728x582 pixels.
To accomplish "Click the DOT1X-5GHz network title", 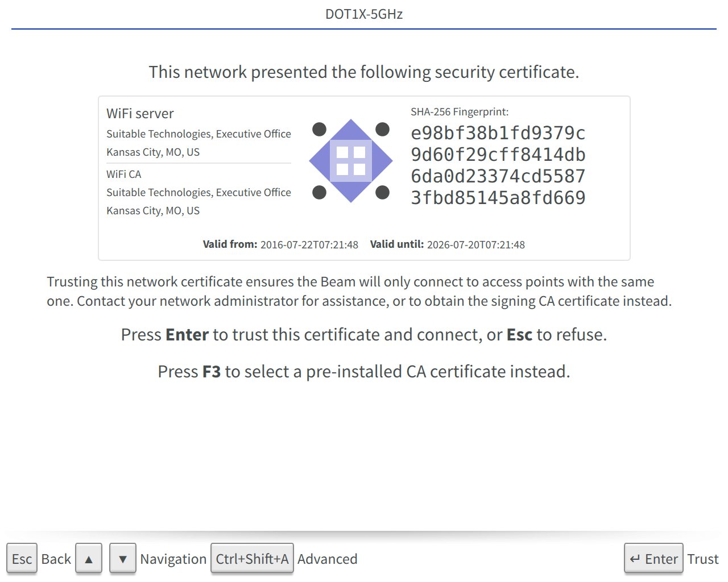I will click(x=364, y=14).
